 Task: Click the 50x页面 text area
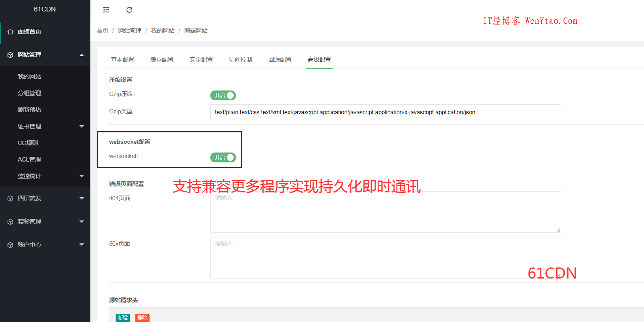386,258
